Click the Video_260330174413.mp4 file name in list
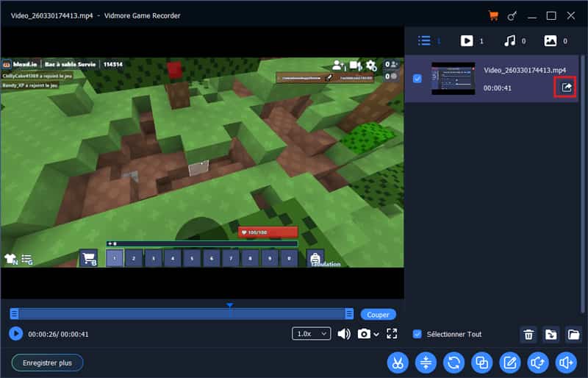 (x=525, y=70)
